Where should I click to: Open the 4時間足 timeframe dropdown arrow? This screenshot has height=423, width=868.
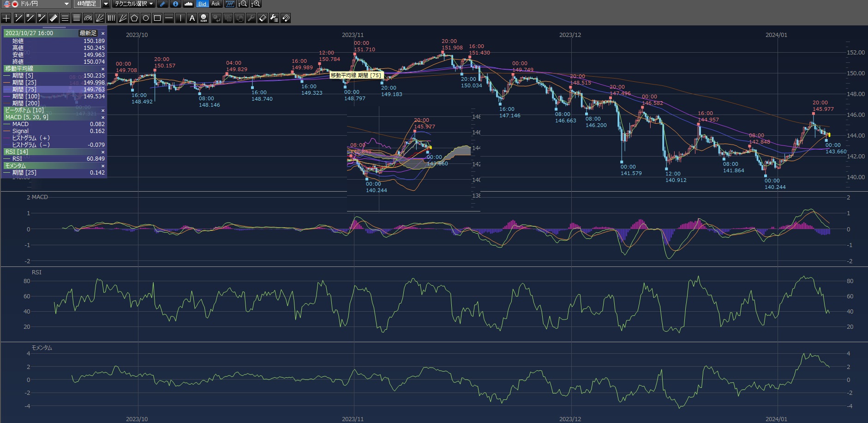pos(106,4)
